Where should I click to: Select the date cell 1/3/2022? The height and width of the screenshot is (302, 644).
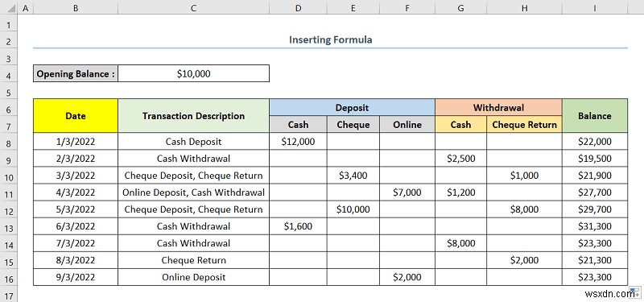[x=76, y=142]
